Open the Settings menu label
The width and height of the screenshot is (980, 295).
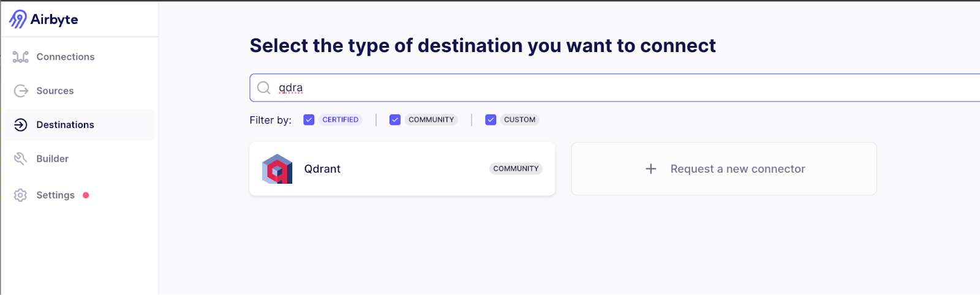point(55,195)
